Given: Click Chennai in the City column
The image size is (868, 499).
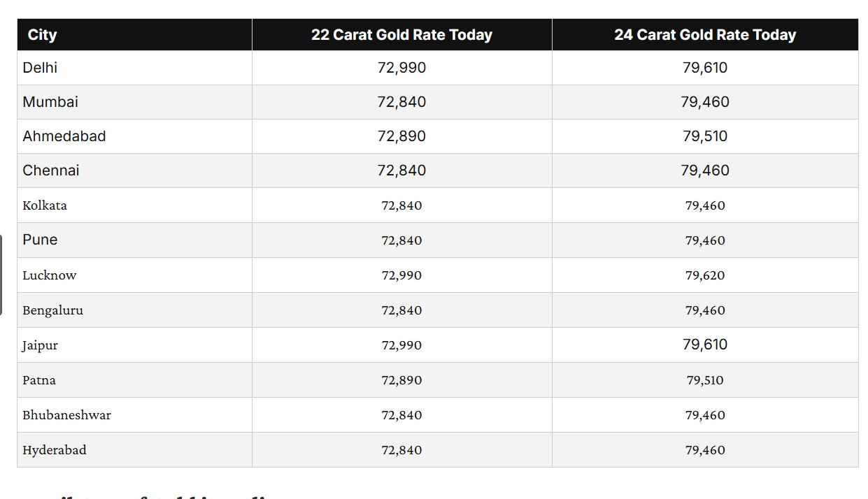Looking at the screenshot, I should coord(51,171).
